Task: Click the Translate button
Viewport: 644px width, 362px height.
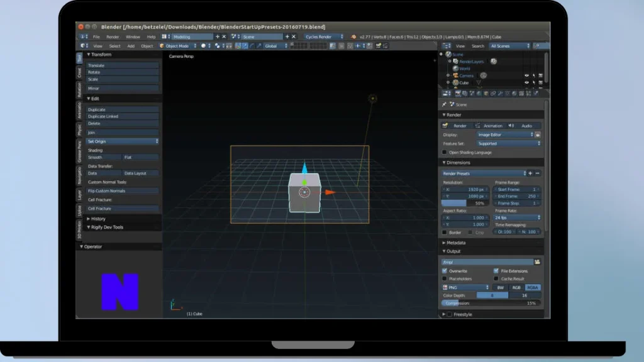Action: coord(122,65)
